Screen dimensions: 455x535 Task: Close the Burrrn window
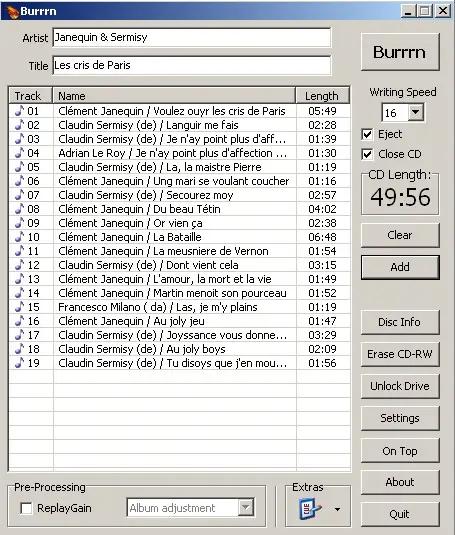tap(443, 11)
